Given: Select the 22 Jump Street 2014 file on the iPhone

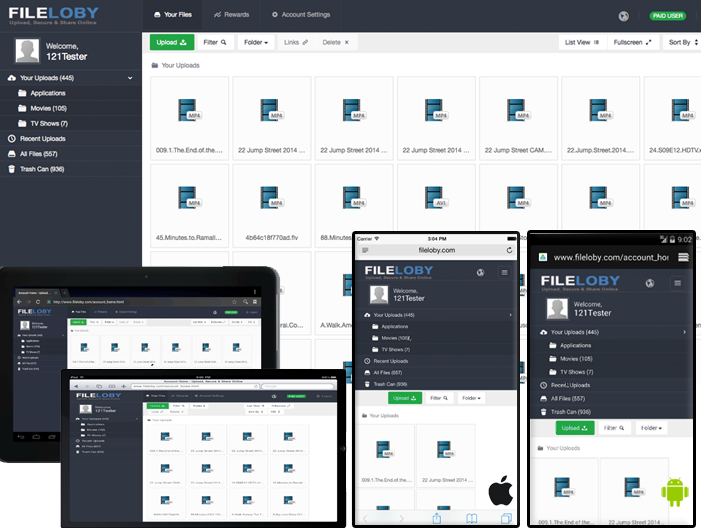Looking at the screenshot, I should point(445,455).
